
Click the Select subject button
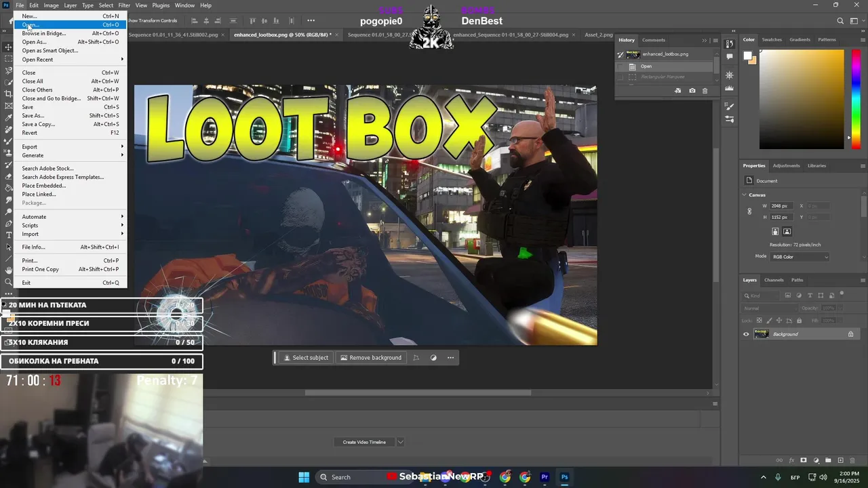306,358
